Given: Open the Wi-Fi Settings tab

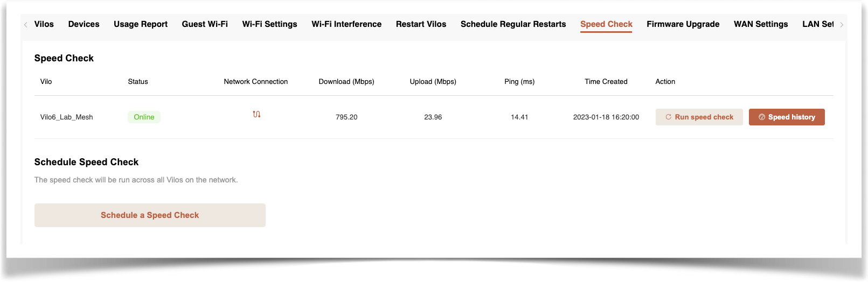Looking at the screenshot, I should click(269, 24).
